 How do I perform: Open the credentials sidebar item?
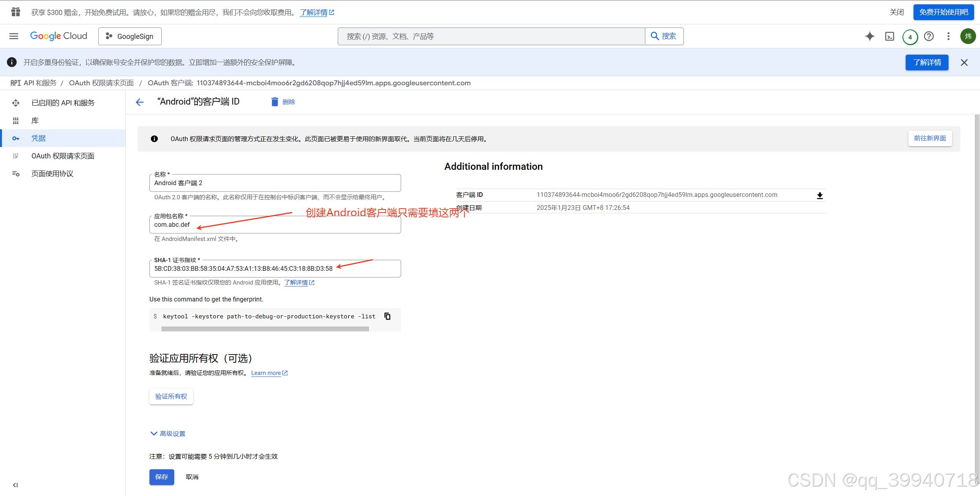pos(39,138)
